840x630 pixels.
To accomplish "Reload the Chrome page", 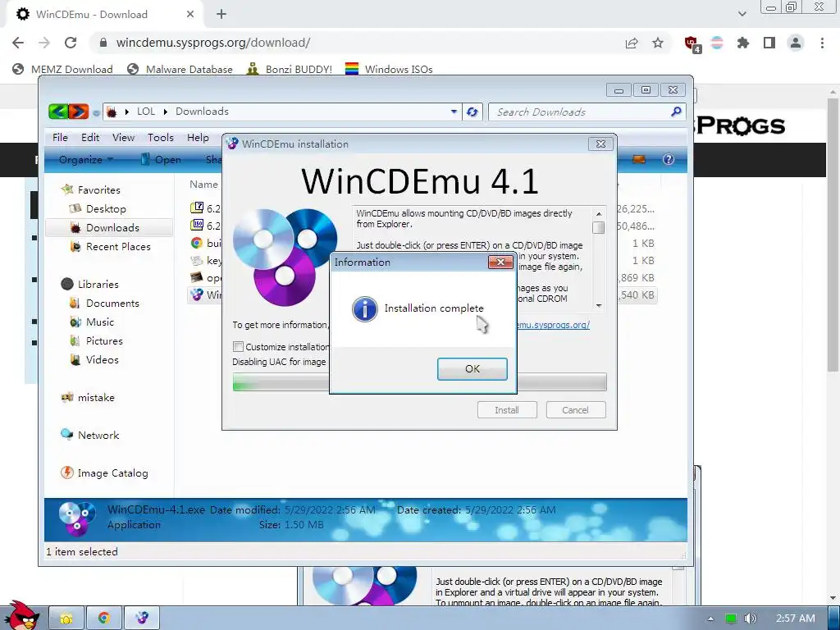I will point(71,43).
